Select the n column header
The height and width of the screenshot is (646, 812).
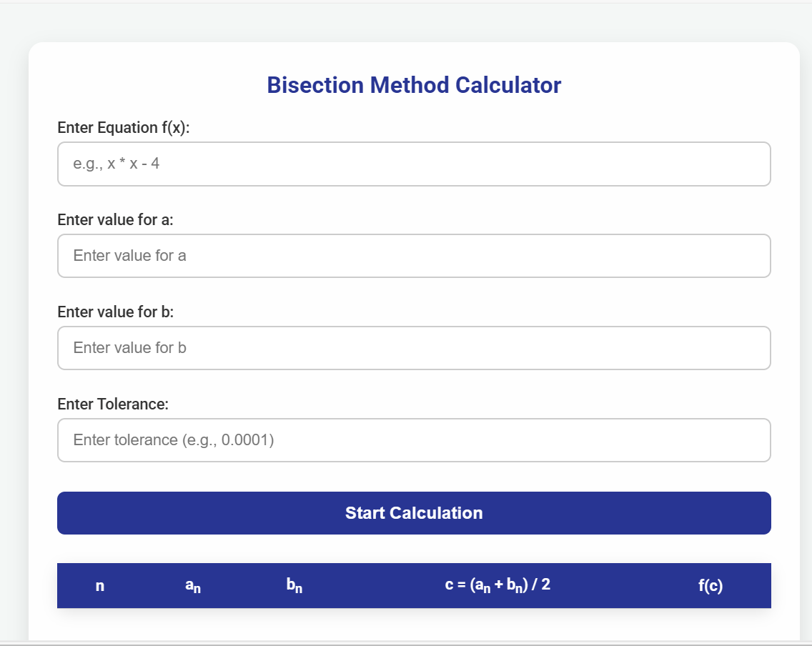[x=100, y=585]
